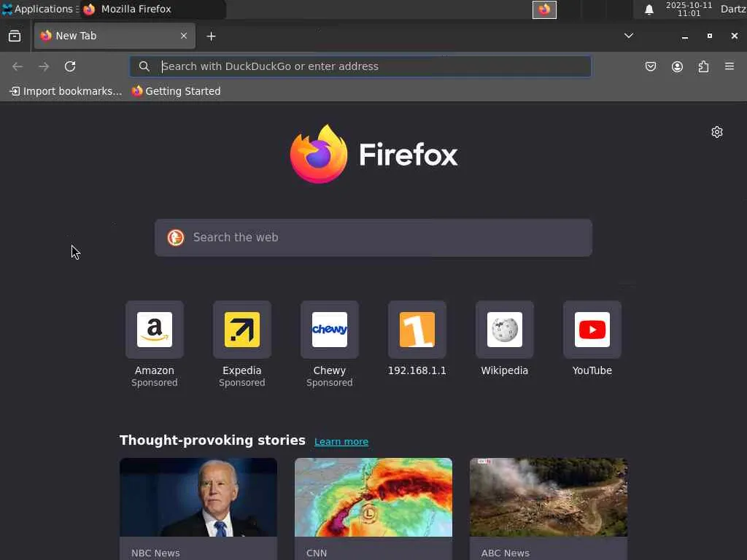Click the Thought-provoking stories heading
Image resolution: width=747 pixels, height=560 pixels.
click(212, 440)
